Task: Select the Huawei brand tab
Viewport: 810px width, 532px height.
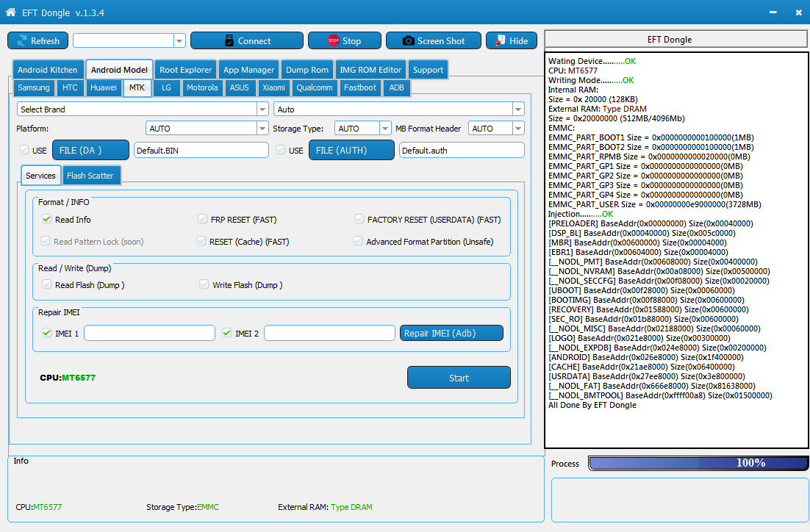Action: coord(104,87)
